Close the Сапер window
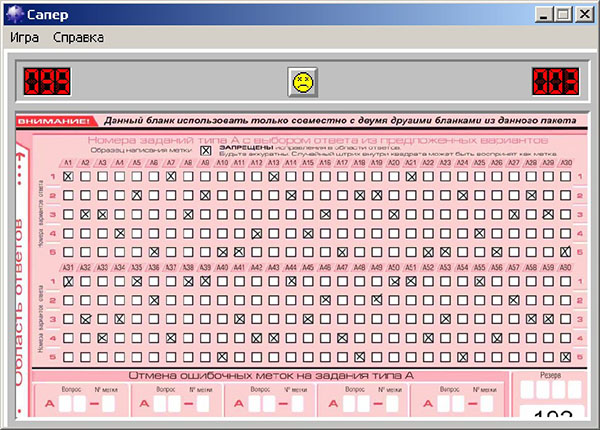The width and height of the screenshot is (600, 430). [x=583, y=15]
